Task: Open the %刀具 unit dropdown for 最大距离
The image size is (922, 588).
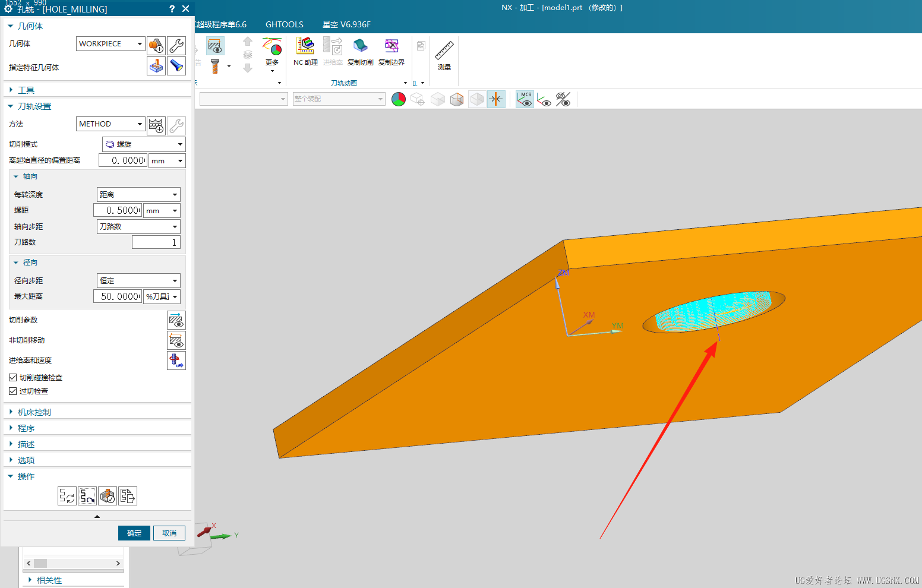Action: pyautogui.click(x=162, y=296)
